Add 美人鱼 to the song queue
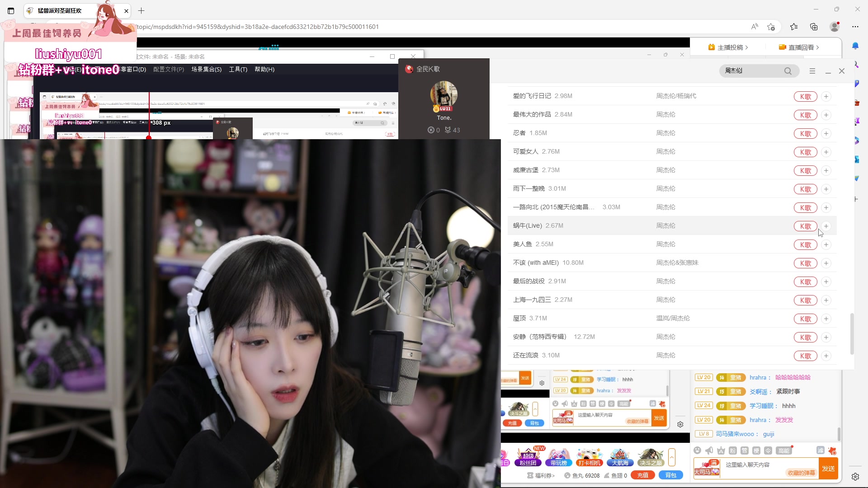868x488 pixels. pos(826,244)
